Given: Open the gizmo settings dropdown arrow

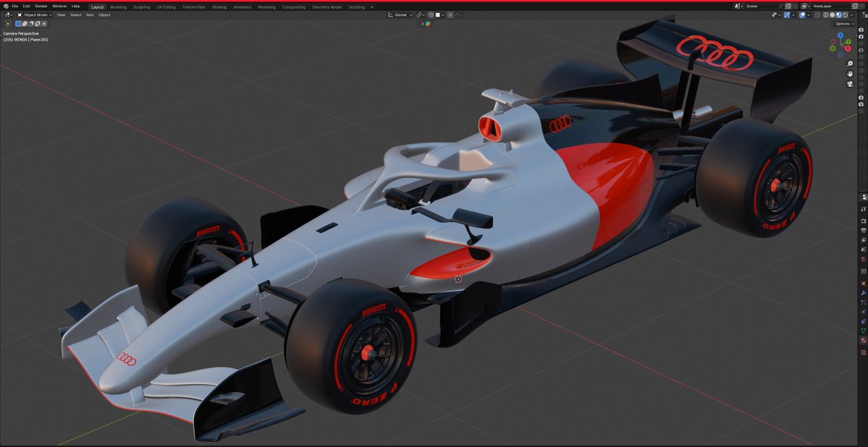Looking at the screenshot, I should pos(793,15).
